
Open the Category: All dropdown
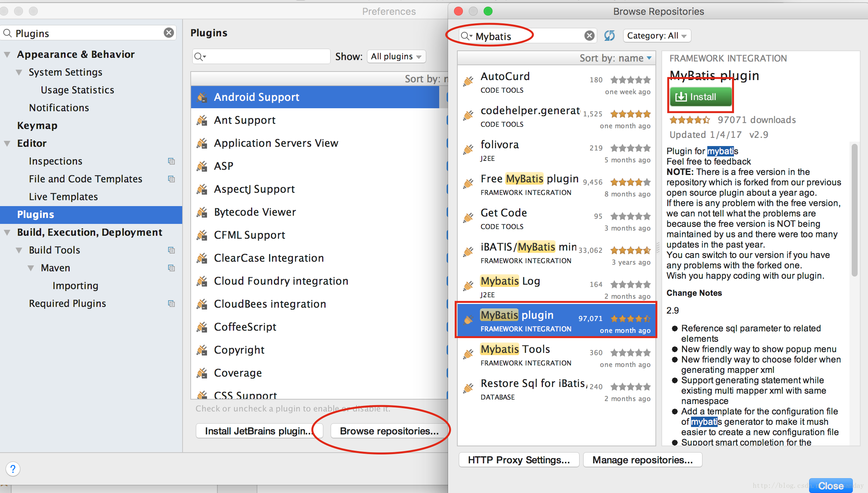[657, 36]
